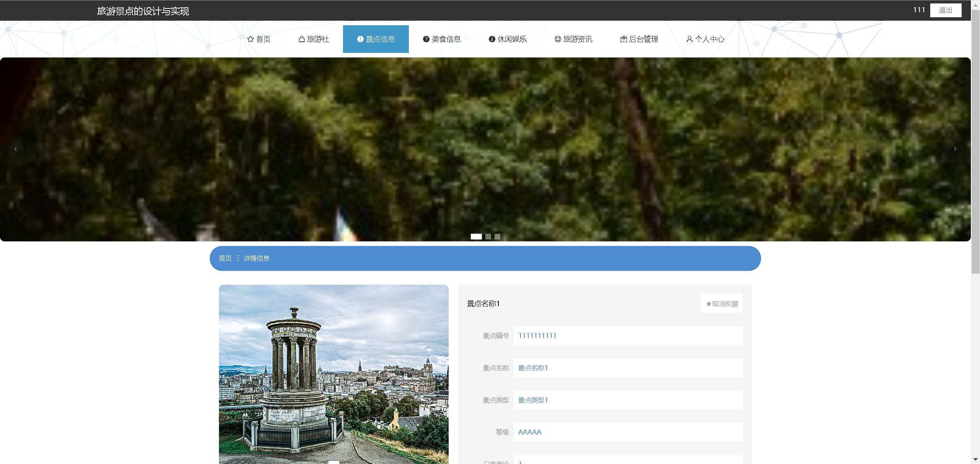This screenshot has height=464, width=980.
Task: Click the user icon beside 个人中心
Action: 689,39
